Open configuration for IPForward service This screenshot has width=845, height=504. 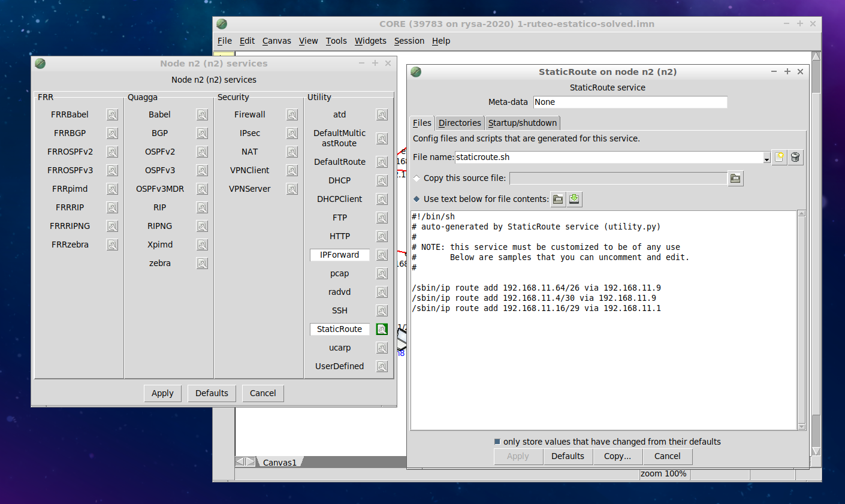coord(382,255)
